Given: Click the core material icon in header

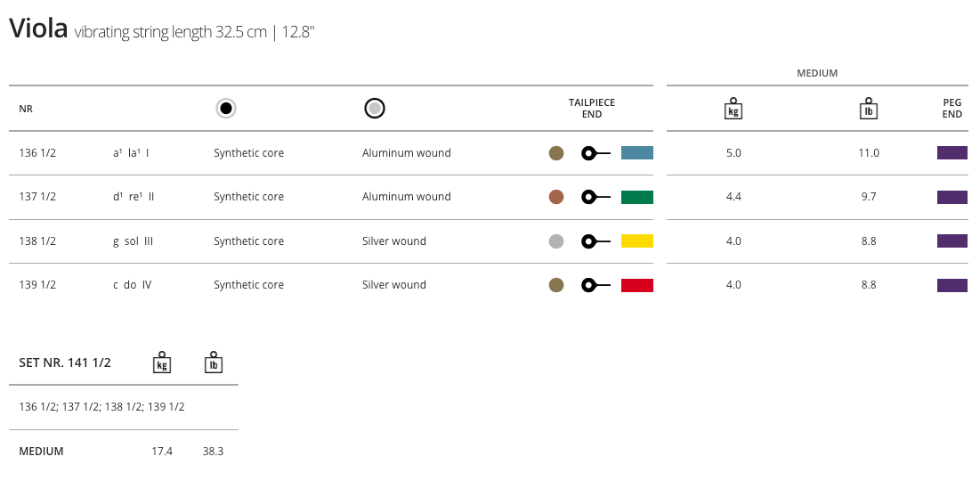Looking at the screenshot, I should [226, 109].
